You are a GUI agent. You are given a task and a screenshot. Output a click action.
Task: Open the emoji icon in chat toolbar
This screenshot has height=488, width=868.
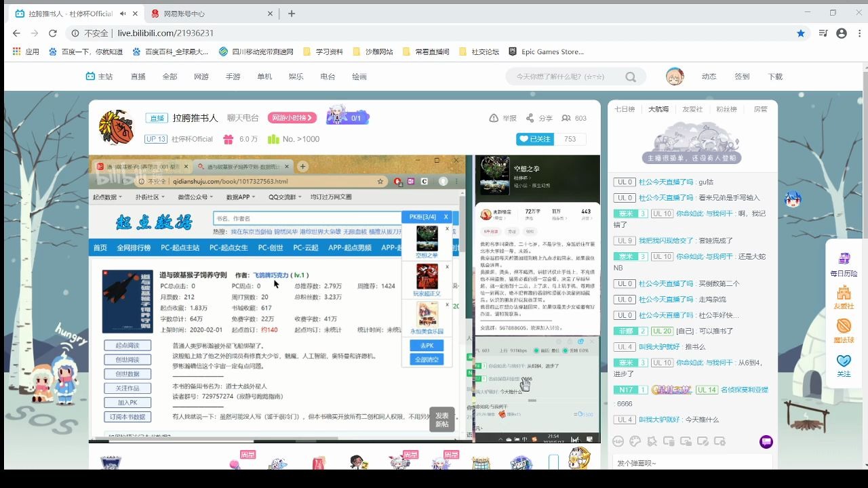[618, 441]
